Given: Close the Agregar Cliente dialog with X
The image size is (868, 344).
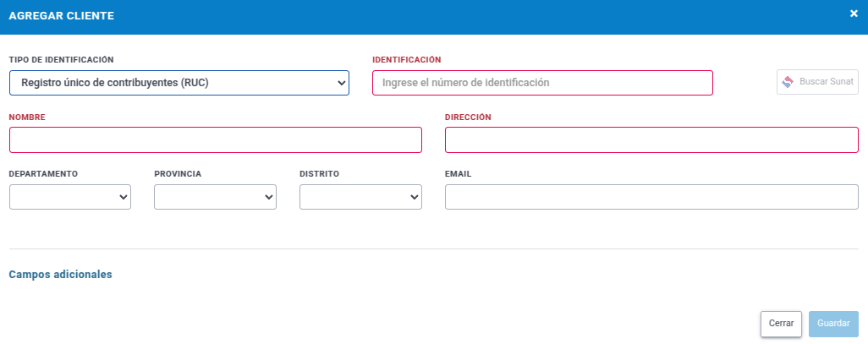Looking at the screenshot, I should [x=854, y=14].
